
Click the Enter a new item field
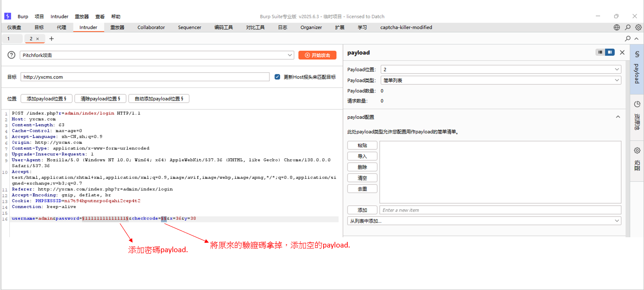coord(500,210)
